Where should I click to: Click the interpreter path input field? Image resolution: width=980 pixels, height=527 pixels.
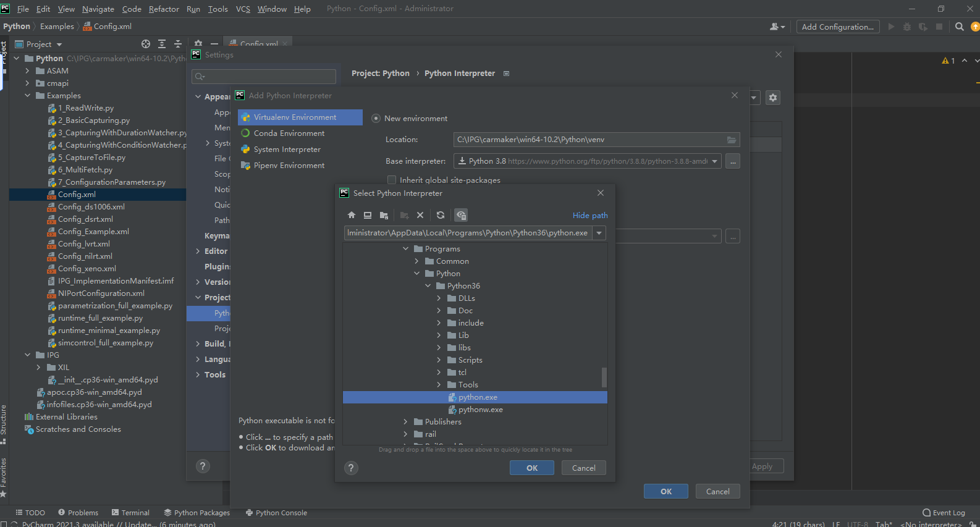point(468,233)
